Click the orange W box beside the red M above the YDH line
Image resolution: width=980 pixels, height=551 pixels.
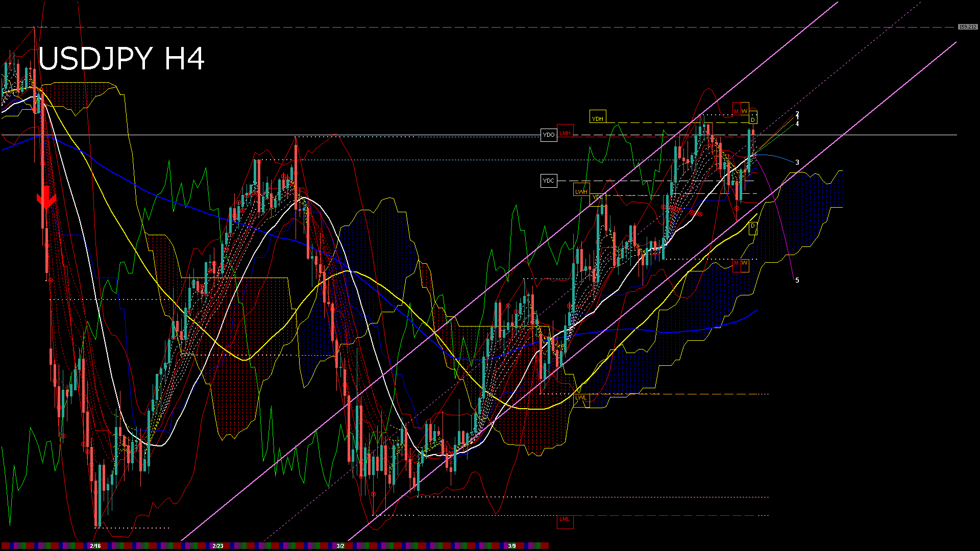pyautogui.click(x=745, y=111)
